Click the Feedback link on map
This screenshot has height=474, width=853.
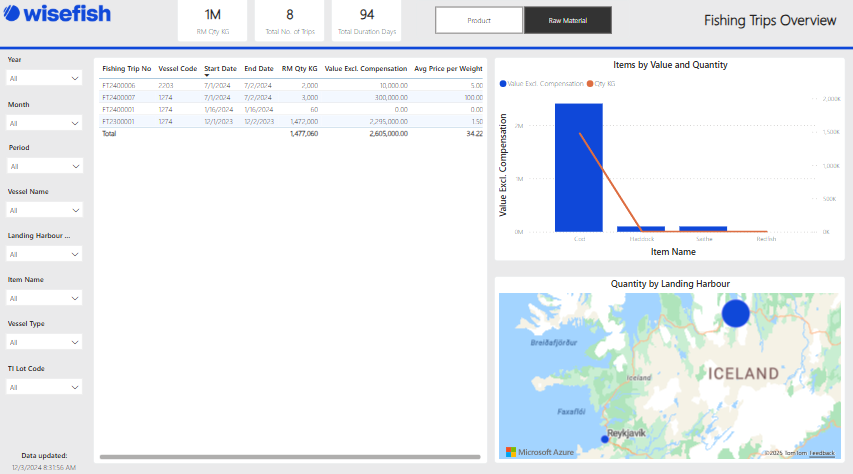pyautogui.click(x=822, y=453)
